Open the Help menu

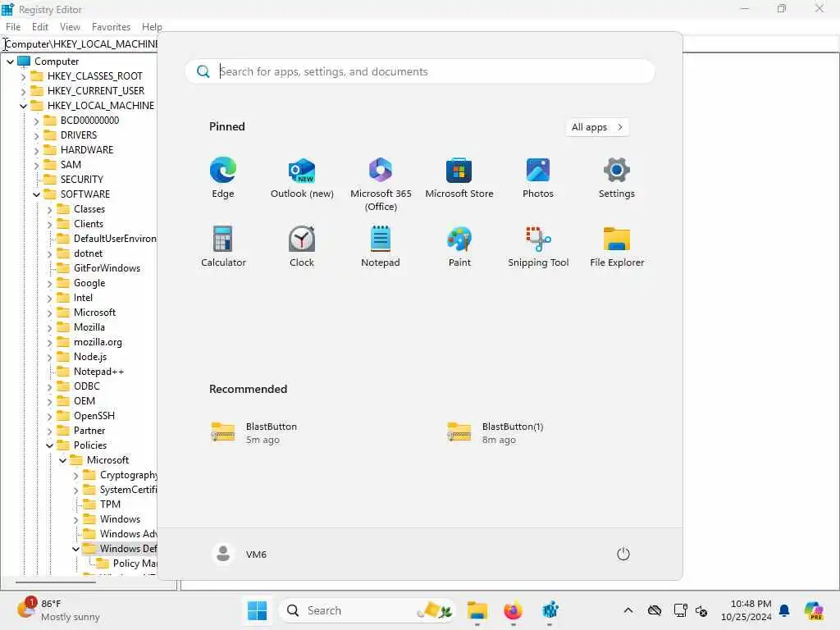click(x=152, y=27)
